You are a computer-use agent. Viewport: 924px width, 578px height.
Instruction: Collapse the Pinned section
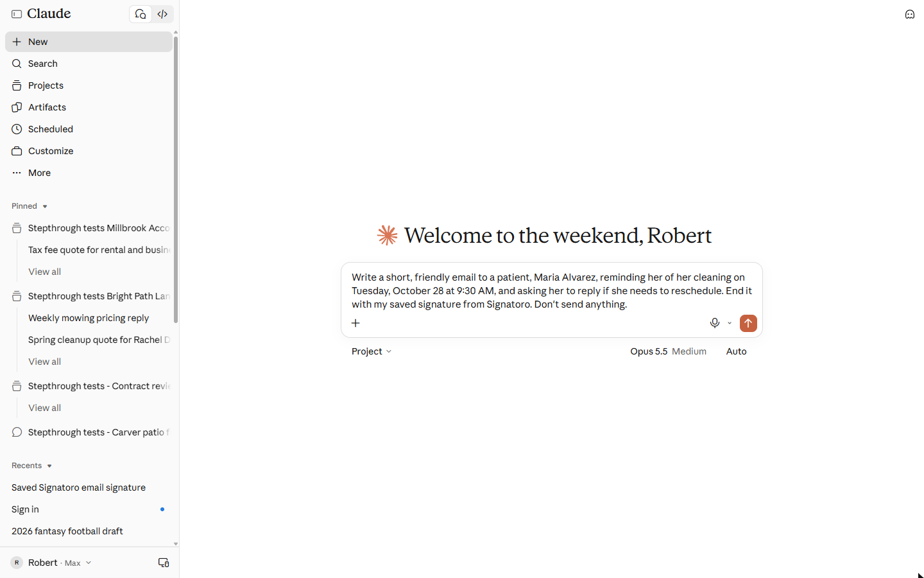click(x=30, y=206)
